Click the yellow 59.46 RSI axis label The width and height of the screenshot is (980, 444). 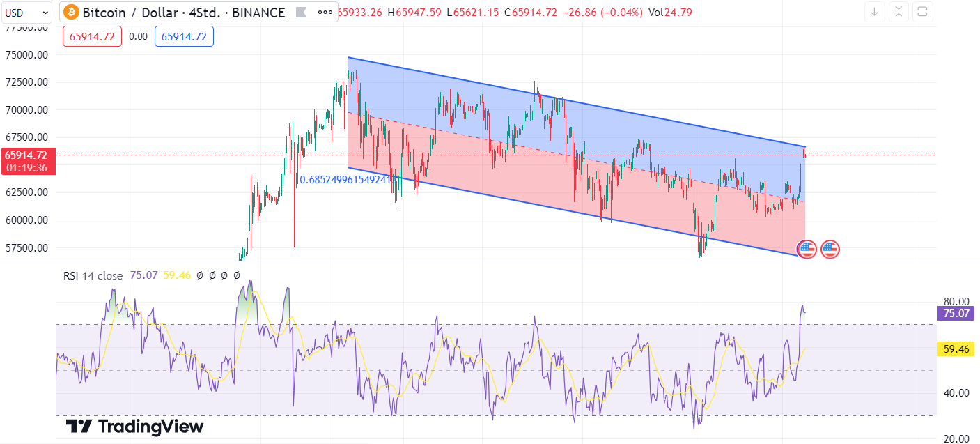click(956, 349)
